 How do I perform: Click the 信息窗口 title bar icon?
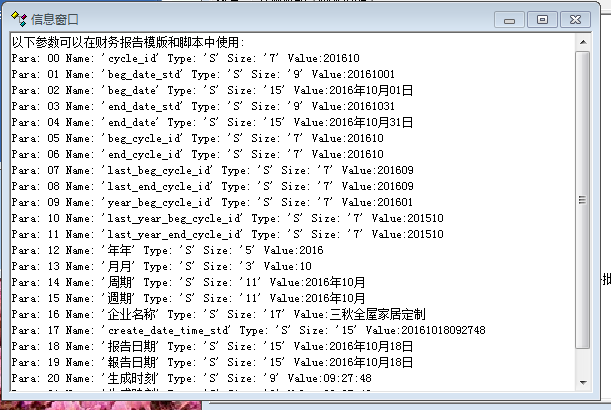click(x=17, y=19)
